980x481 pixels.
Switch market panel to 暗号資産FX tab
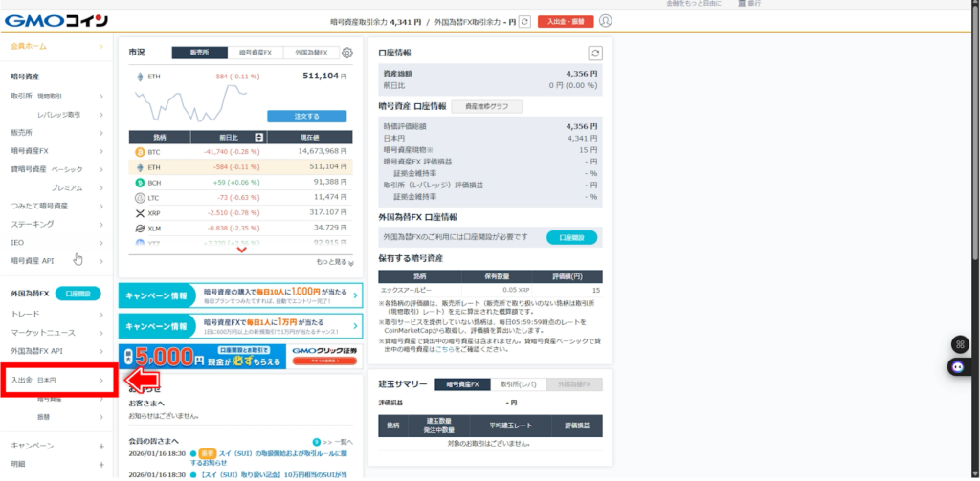(x=256, y=54)
